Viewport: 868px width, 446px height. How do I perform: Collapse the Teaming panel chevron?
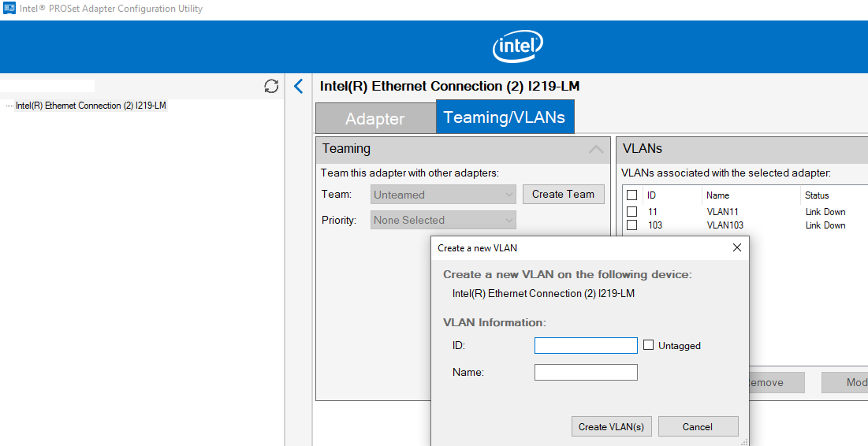[596, 149]
